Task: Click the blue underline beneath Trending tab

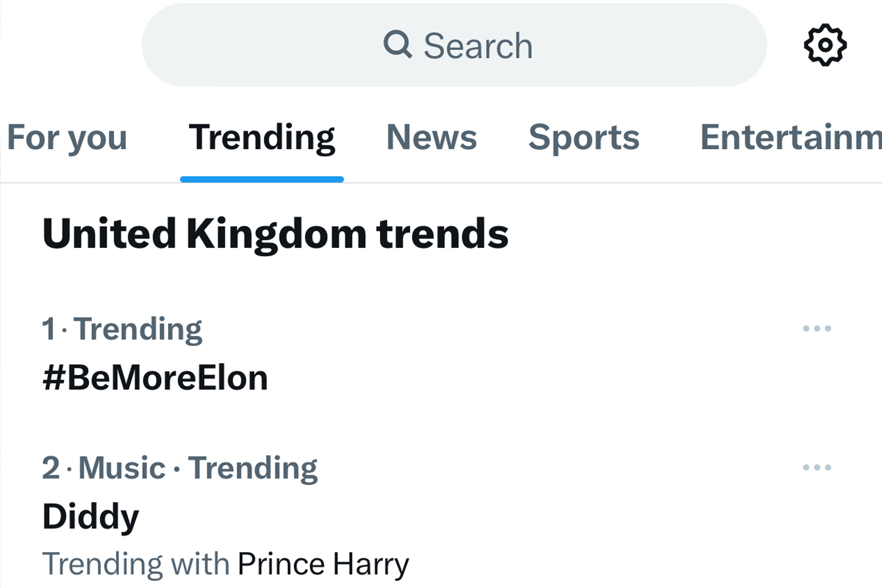Action: 262,179
